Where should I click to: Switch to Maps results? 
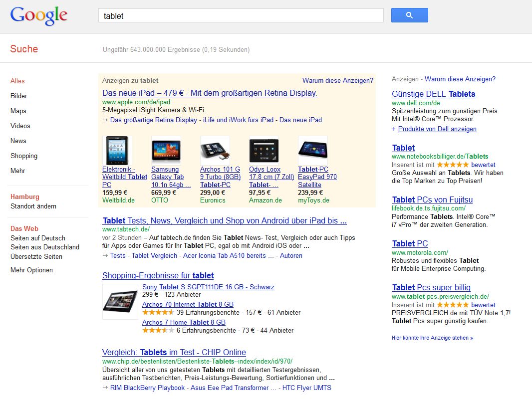point(18,111)
